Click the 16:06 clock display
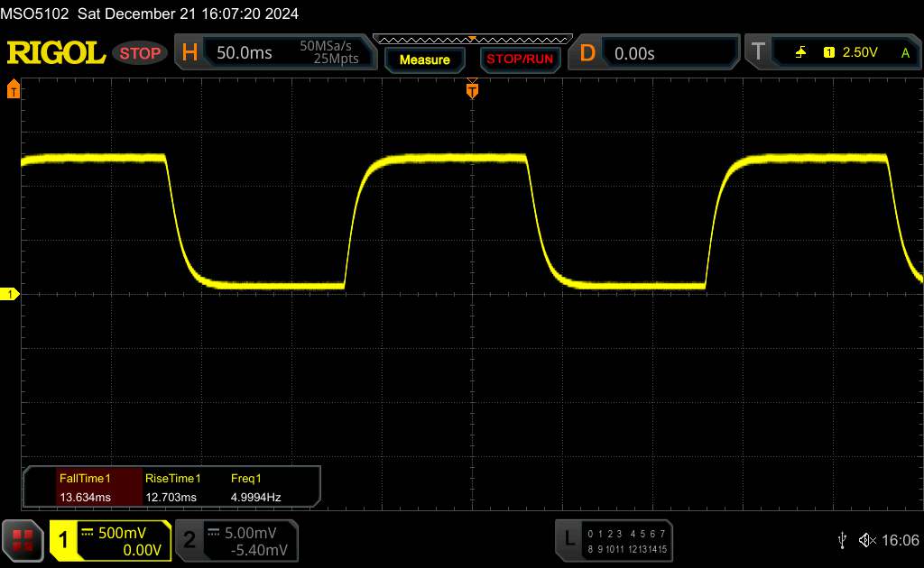 click(x=900, y=540)
